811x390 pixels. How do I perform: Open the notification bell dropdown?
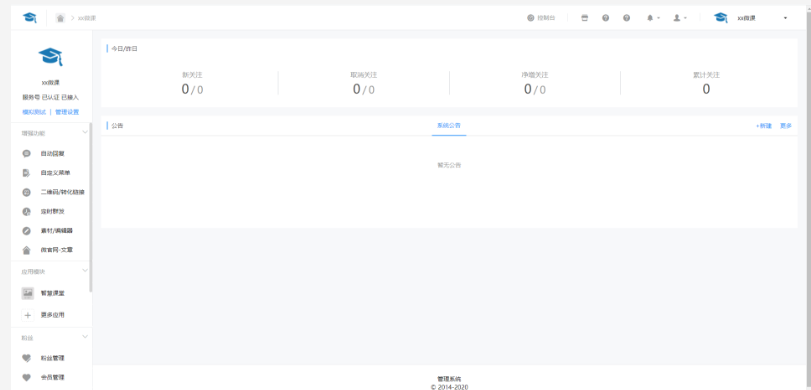click(653, 18)
